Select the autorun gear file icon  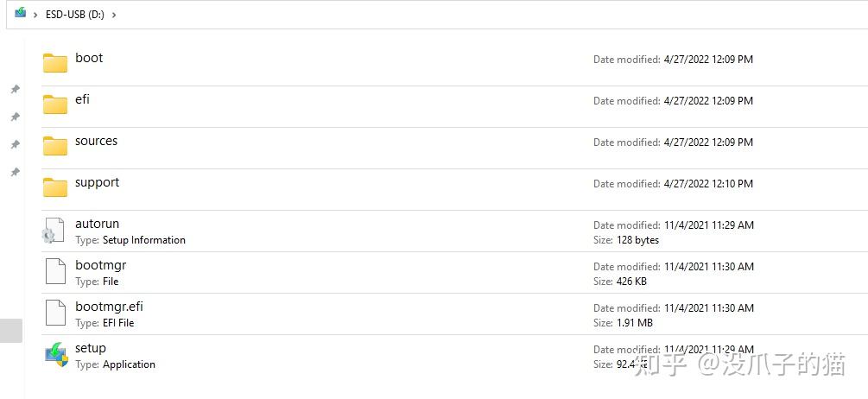pos(54,231)
